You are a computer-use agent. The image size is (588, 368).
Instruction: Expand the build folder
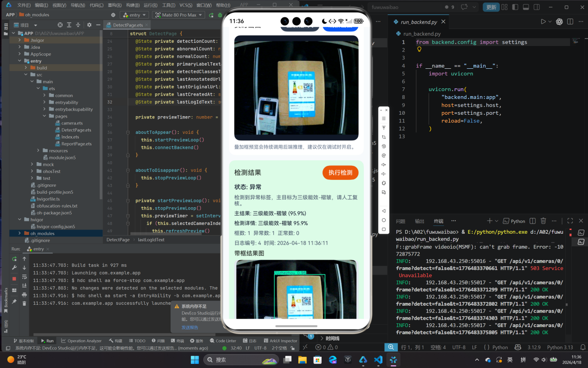click(x=26, y=68)
